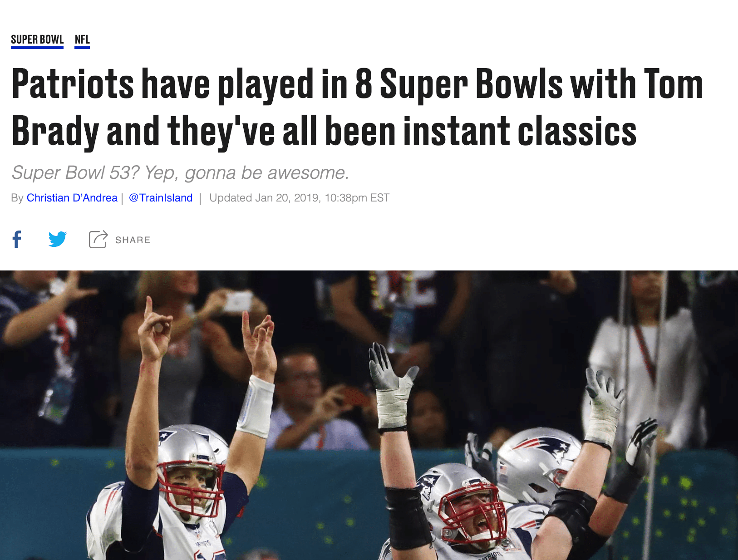
Task: Tweet the article via Twitter bird icon
Action: [58, 239]
